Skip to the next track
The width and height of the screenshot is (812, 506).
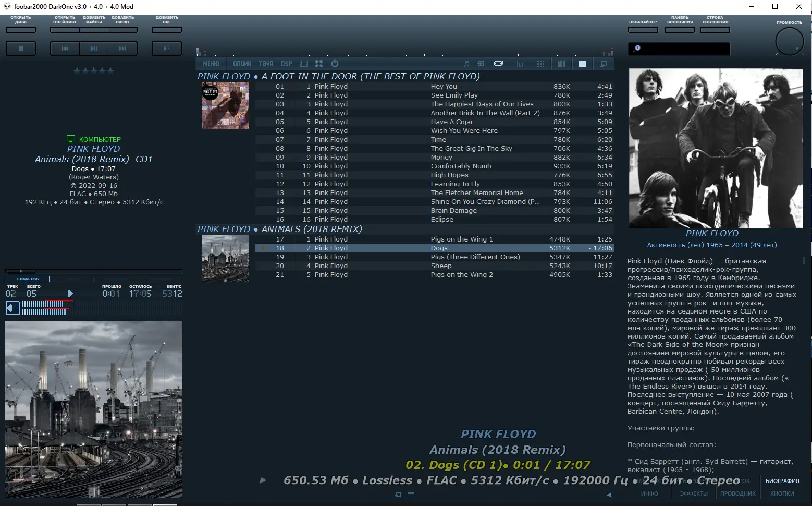point(122,49)
